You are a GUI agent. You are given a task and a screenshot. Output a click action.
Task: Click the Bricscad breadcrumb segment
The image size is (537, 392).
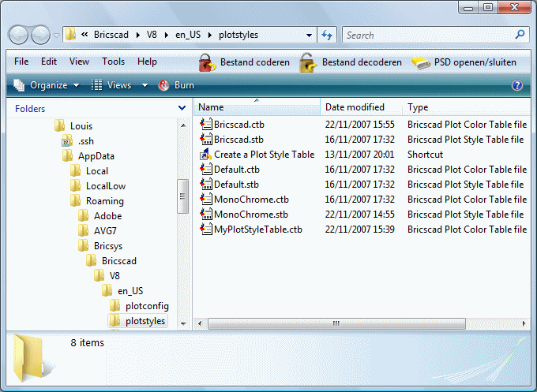coord(111,35)
